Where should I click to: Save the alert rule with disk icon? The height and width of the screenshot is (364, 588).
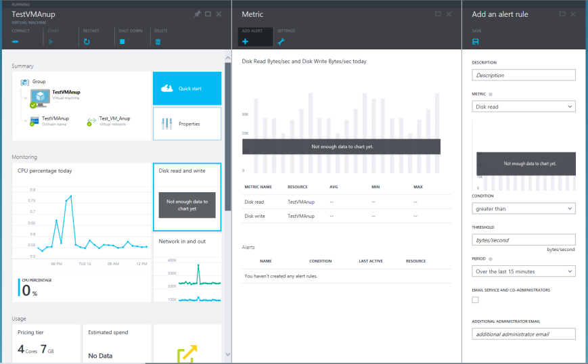click(x=476, y=42)
